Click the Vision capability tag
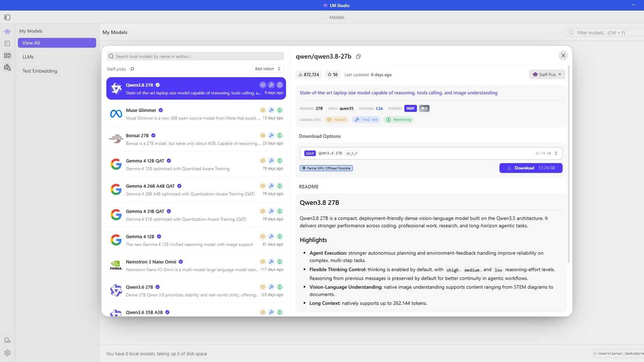644x362 pixels. coord(336,120)
